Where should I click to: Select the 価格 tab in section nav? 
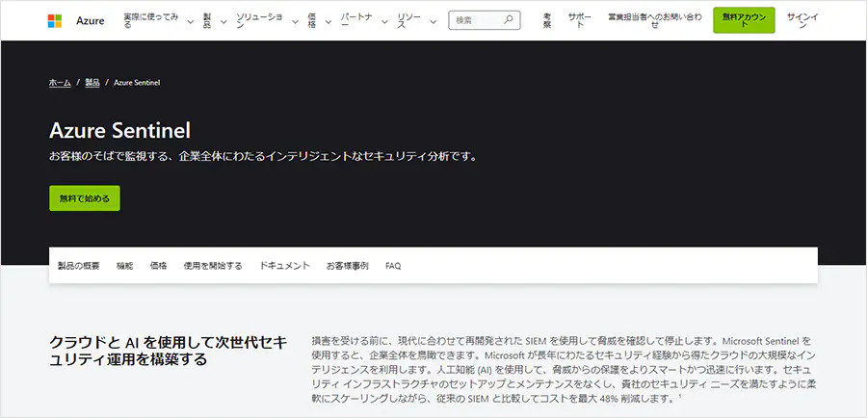point(158,266)
